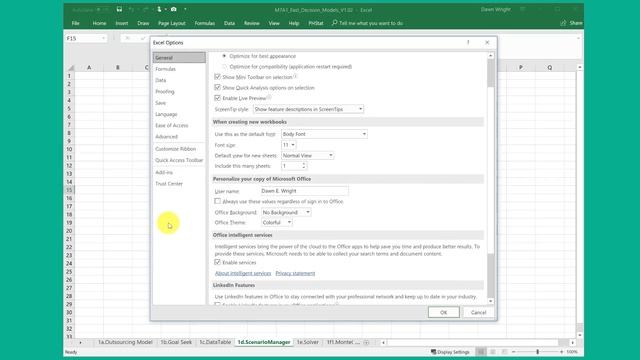Toggle Show Mini Toolbar on selection
The image size is (640, 360).
pos(218,77)
